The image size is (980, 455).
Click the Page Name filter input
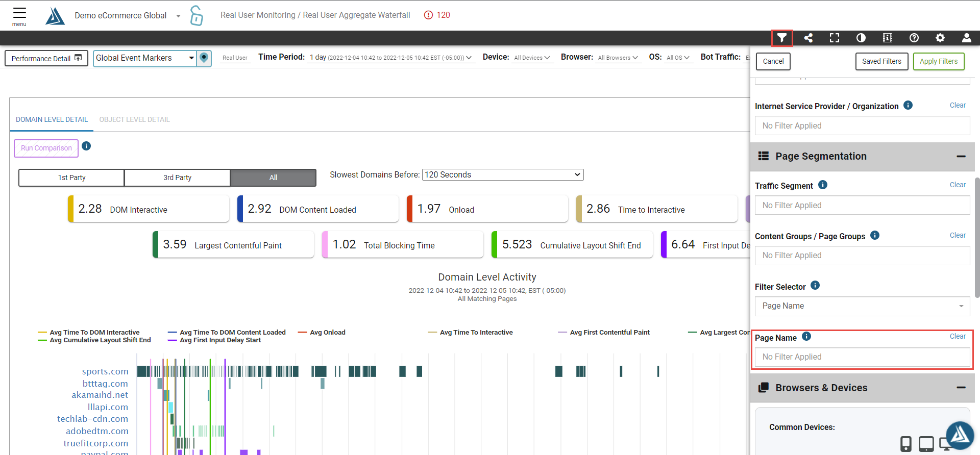pos(862,357)
